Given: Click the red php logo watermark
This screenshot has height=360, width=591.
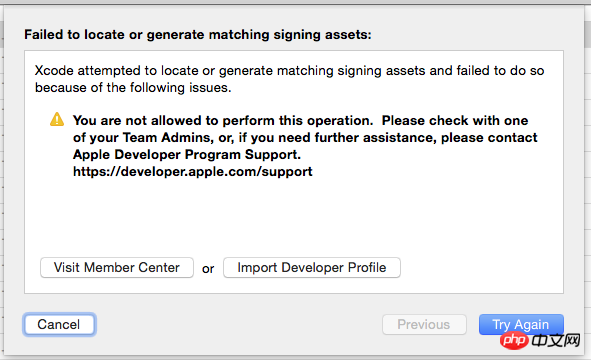Looking at the screenshot, I should [x=514, y=340].
